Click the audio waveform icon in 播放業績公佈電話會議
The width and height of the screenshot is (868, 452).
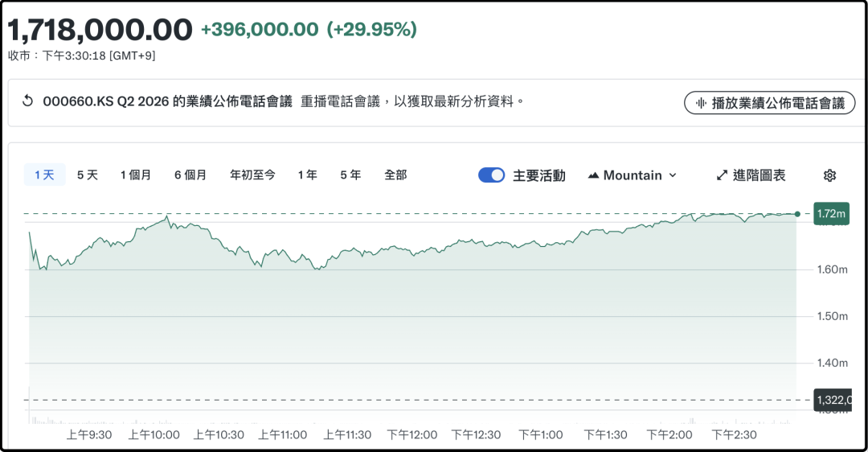tap(701, 103)
